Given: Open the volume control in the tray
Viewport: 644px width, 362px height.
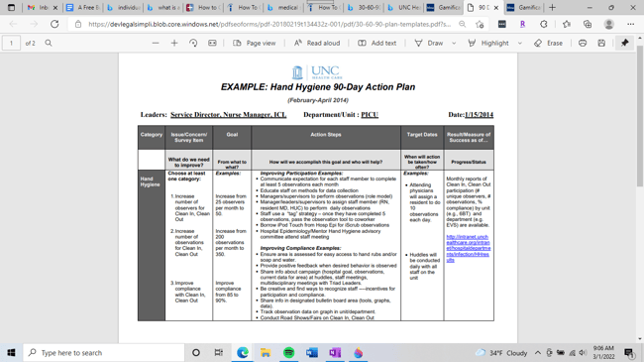Looking at the screenshot, I should point(583,352).
